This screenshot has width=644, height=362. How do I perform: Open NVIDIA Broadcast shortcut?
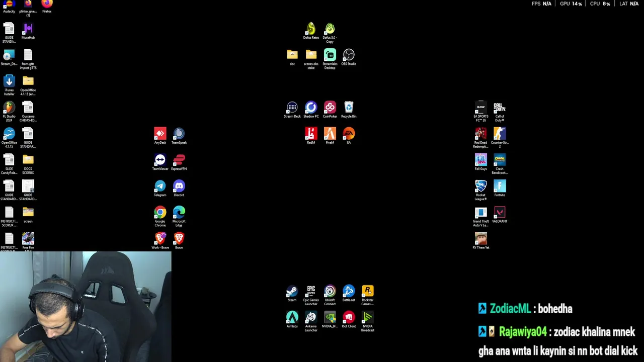click(368, 322)
